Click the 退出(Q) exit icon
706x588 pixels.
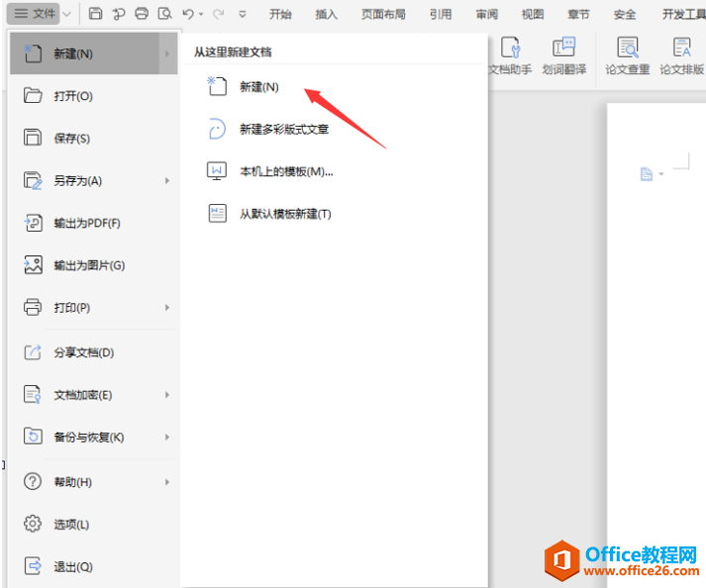coord(33,565)
